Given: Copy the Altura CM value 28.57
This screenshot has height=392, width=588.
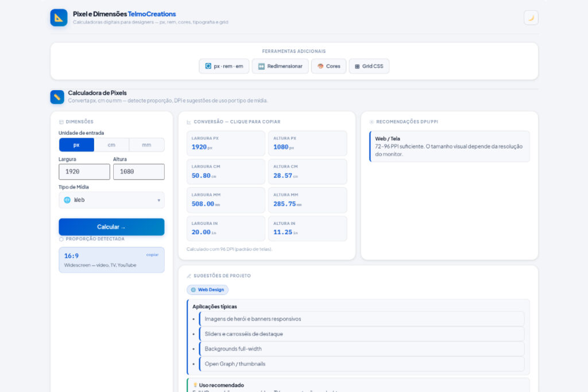Looking at the screenshot, I should [307, 172].
